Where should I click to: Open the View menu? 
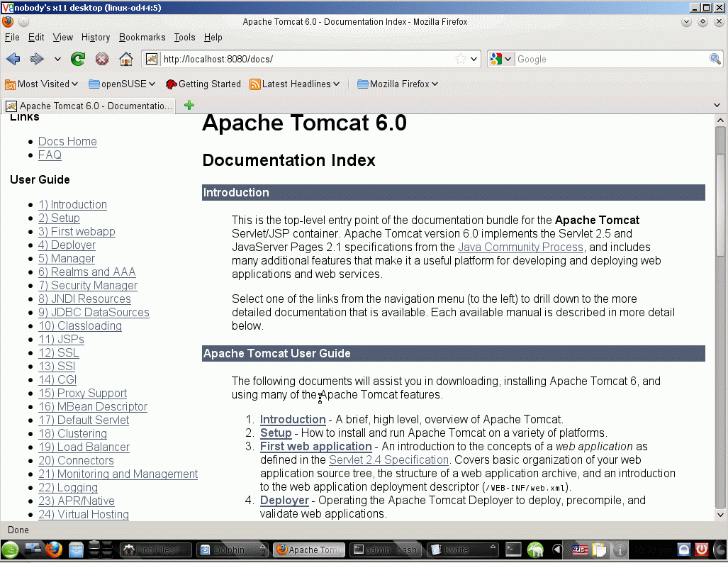[62, 37]
